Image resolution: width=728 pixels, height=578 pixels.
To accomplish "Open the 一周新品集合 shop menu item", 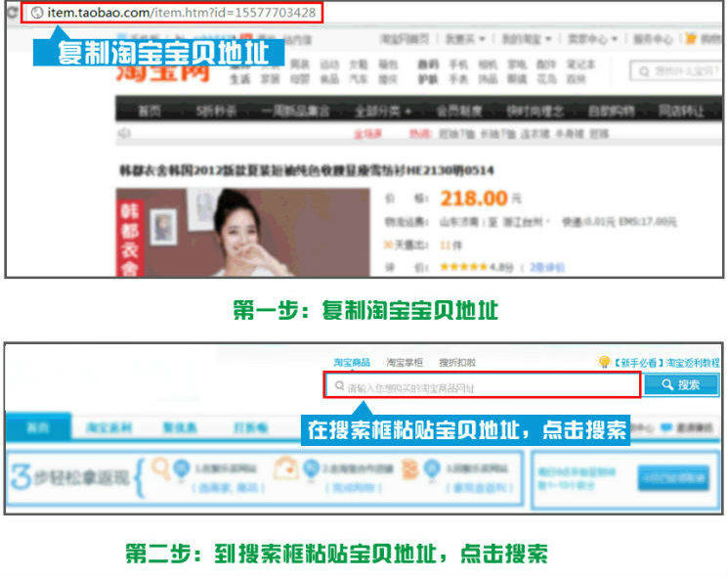I will coord(296,111).
